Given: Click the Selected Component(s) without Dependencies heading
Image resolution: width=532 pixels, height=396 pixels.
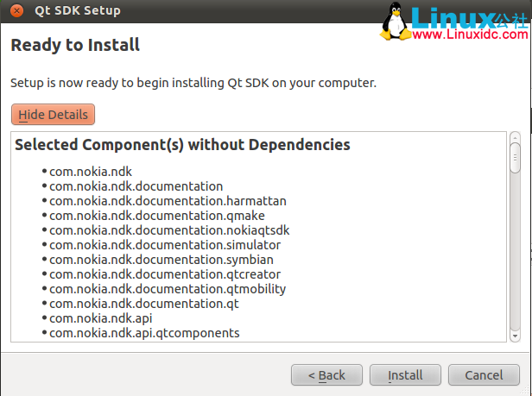Looking at the screenshot, I should pos(182,145).
